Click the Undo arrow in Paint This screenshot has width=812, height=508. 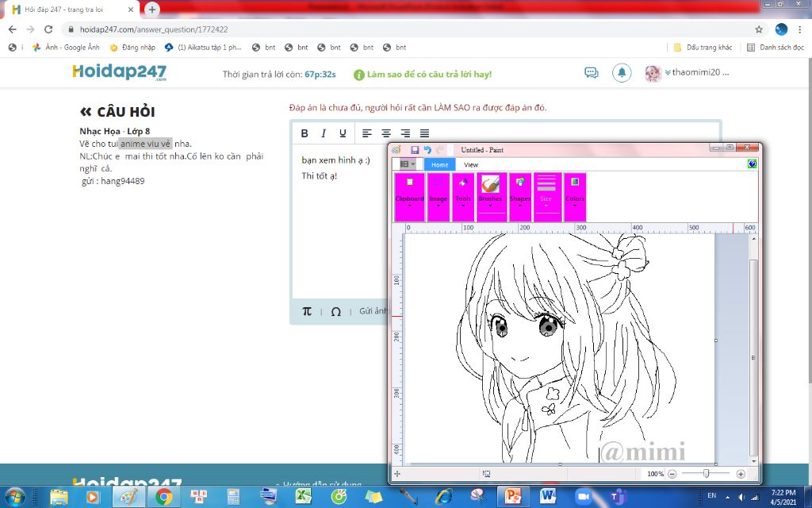427,150
